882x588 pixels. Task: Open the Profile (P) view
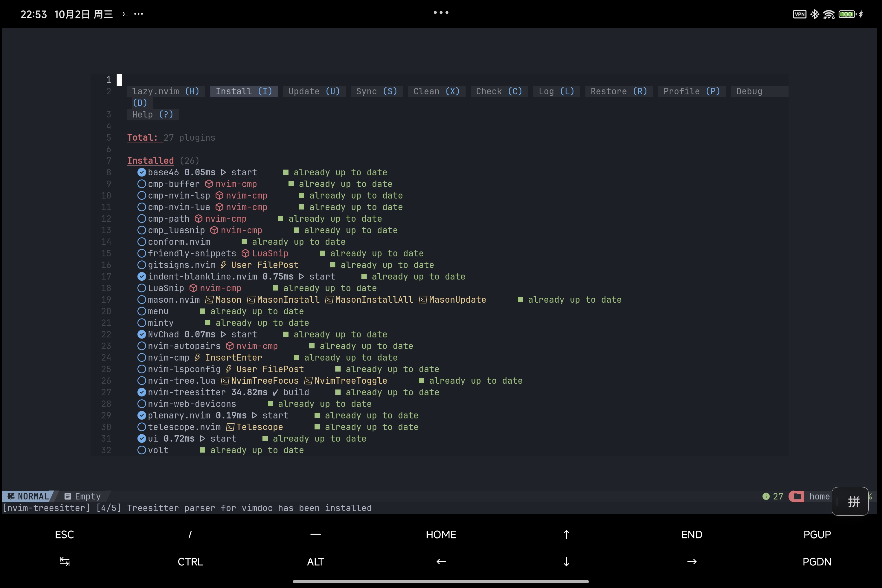click(692, 91)
